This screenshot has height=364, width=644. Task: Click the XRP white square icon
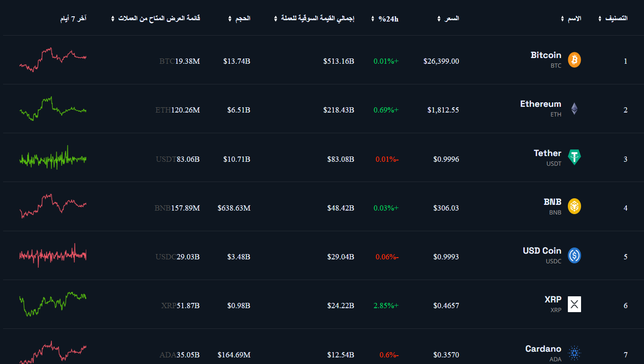coord(574,304)
